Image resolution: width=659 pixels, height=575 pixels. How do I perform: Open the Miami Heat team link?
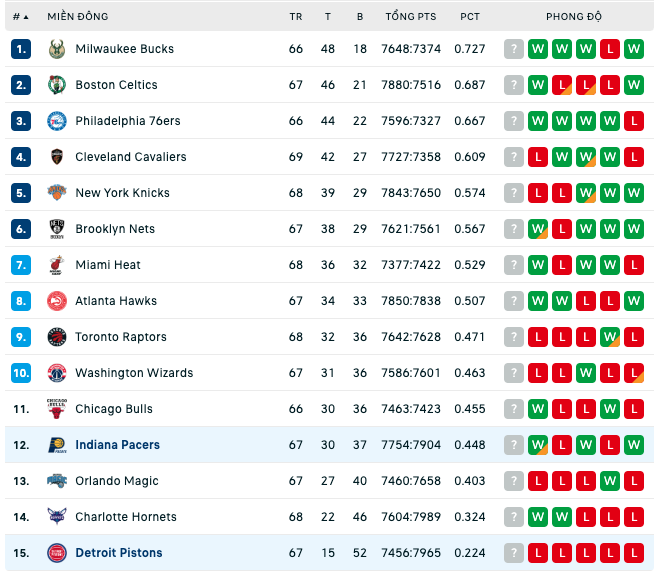click(x=108, y=265)
